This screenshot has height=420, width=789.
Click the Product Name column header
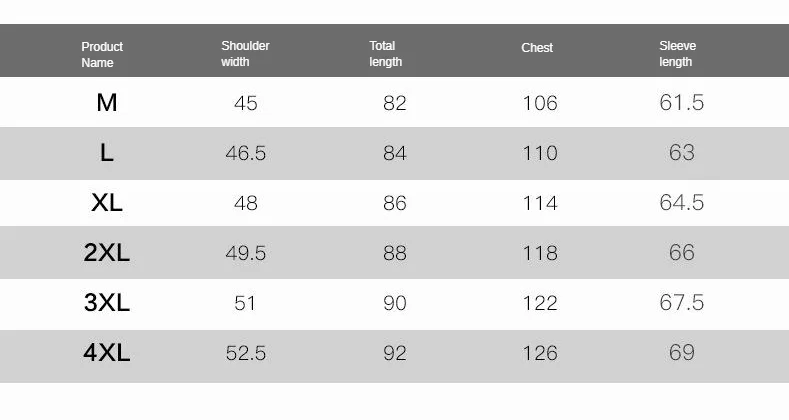click(x=102, y=54)
